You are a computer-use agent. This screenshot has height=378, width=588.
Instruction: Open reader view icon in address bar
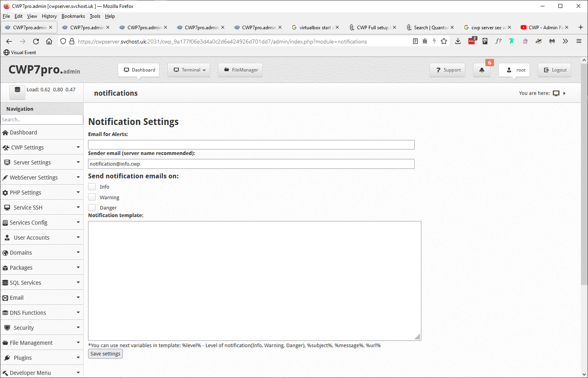415,41
